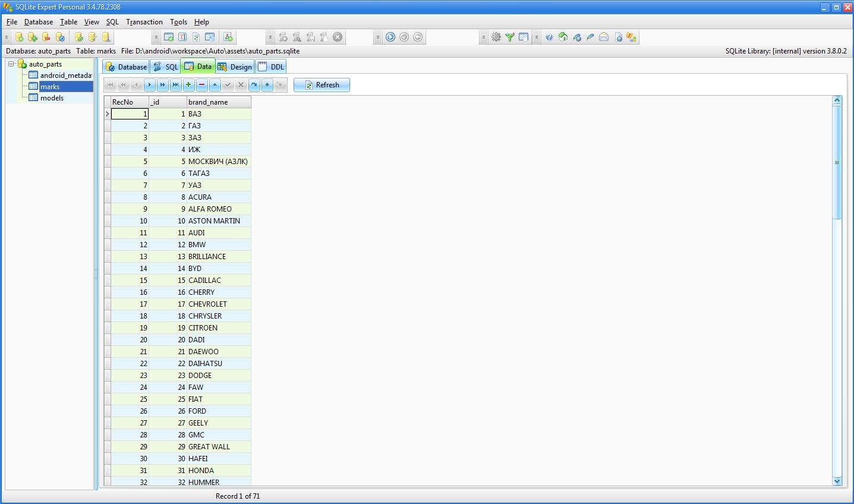The width and height of the screenshot is (854, 504).
Task: Select the android_metadata table in tree
Action: click(66, 75)
